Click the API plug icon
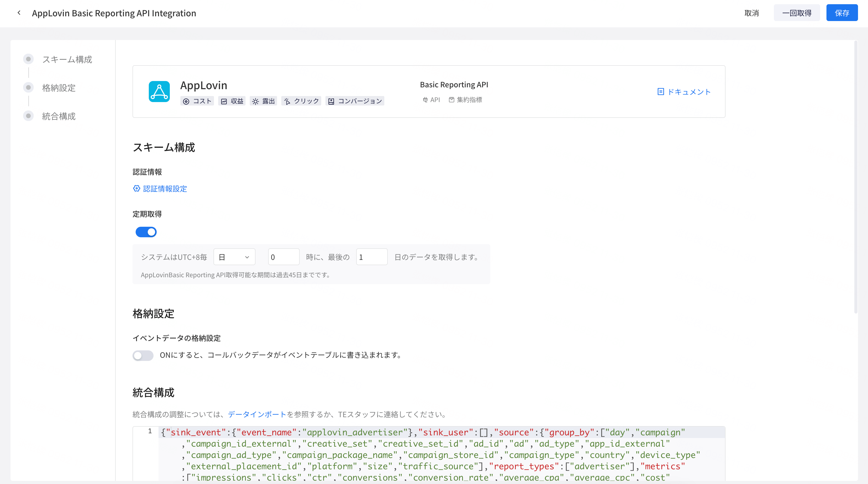This screenshot has width=868, height=484. point(425,100)
